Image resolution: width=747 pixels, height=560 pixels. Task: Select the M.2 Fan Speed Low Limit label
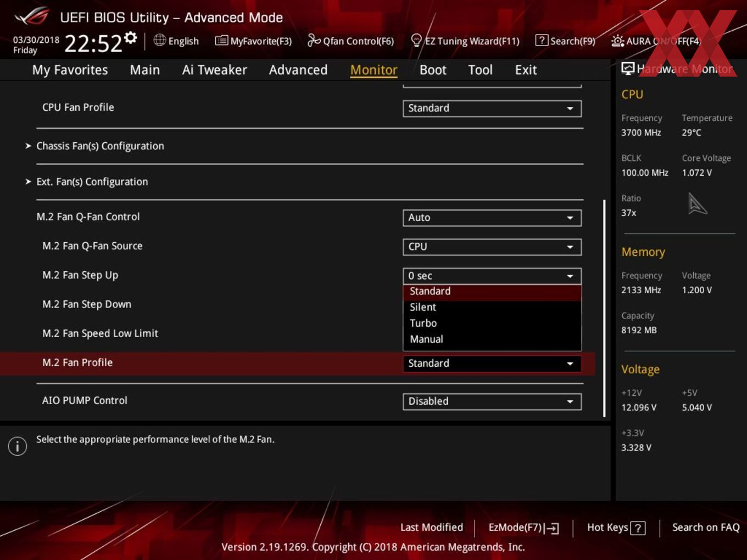(100, 333)
